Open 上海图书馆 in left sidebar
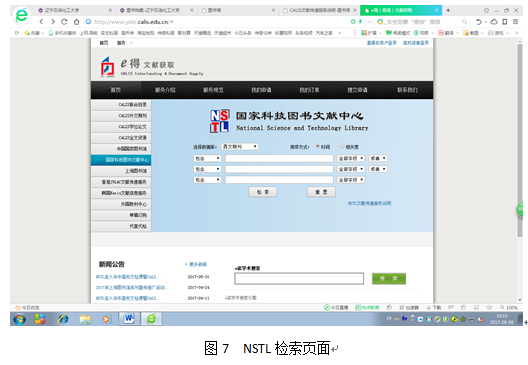Viewport: 528px width, 365px height. tap(121, 171)
